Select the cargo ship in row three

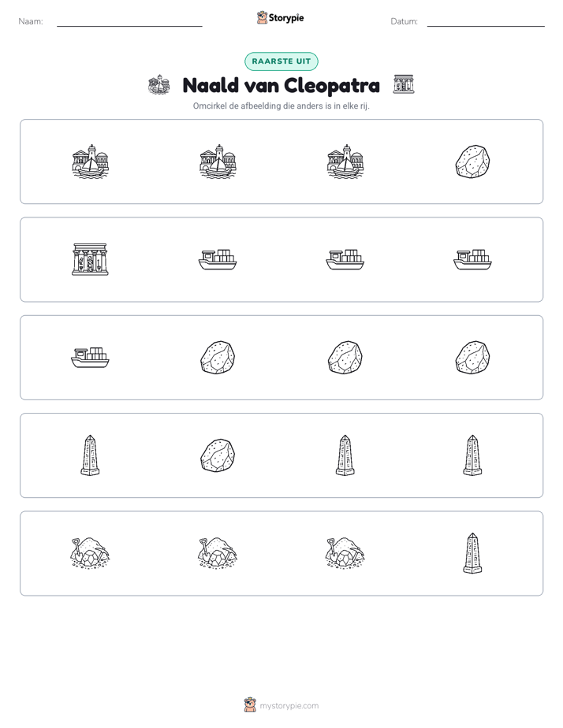coord(90,358)
